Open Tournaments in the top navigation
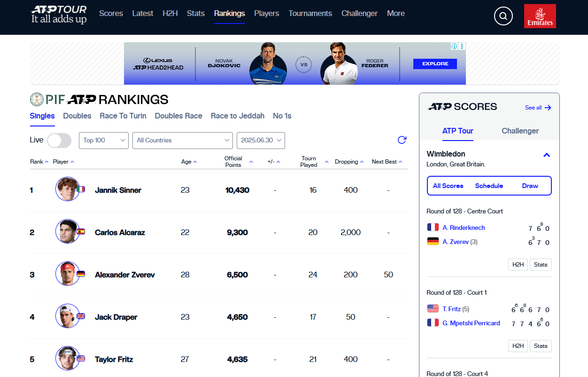588x377 pixels. pos(310,14)
